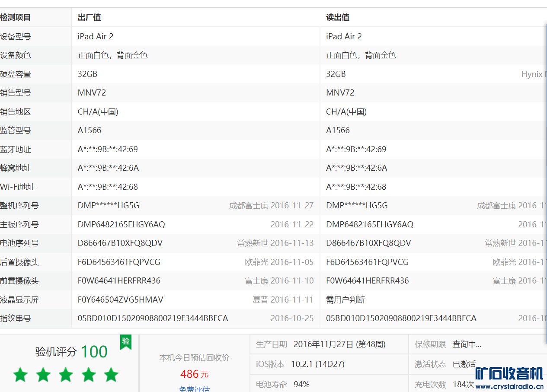Click the 电池寿命 94% value
Screen dimensions: 547x392
click(x=301, y=384)
